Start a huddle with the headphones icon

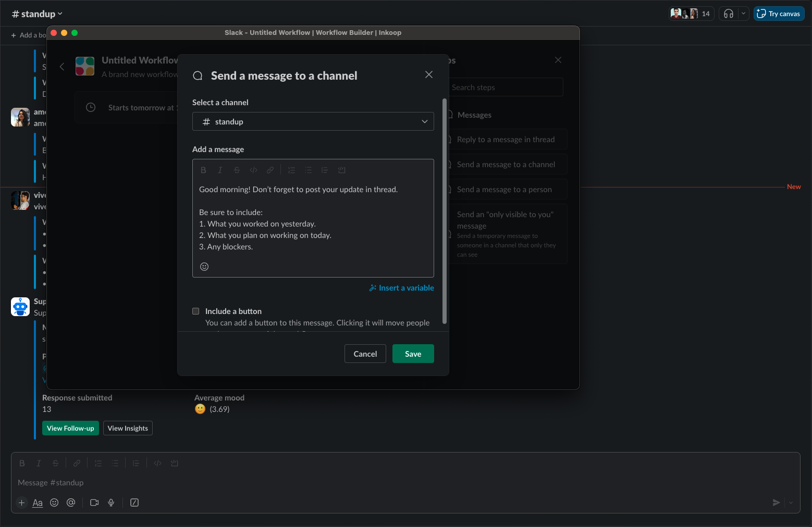(x=729, y=14)
